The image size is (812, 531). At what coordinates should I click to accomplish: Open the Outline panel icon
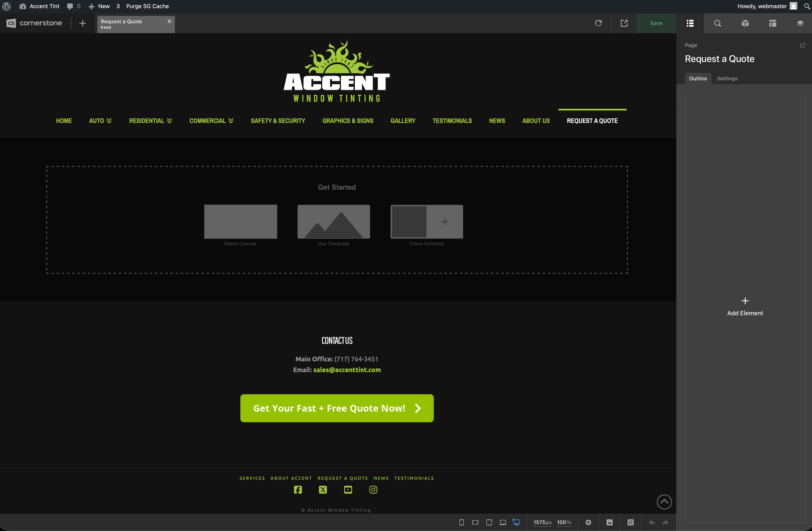tap(690, 23)
